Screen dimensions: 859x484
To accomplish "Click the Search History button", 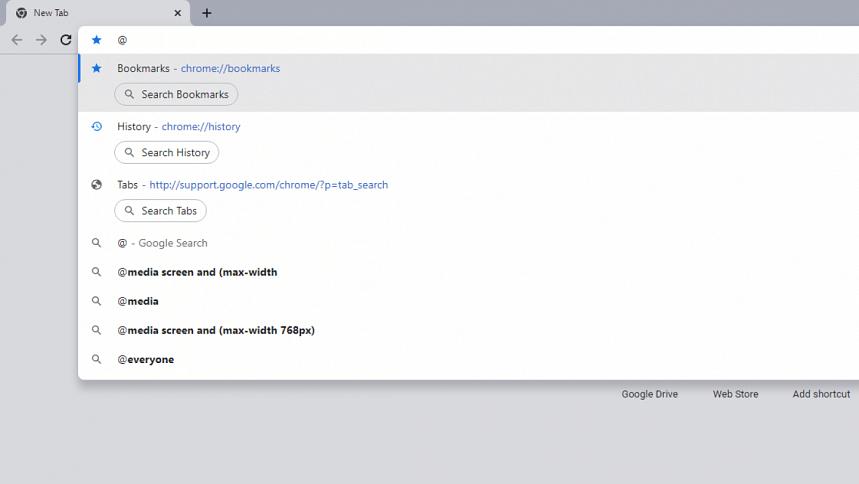I will [x=167, y=152].
